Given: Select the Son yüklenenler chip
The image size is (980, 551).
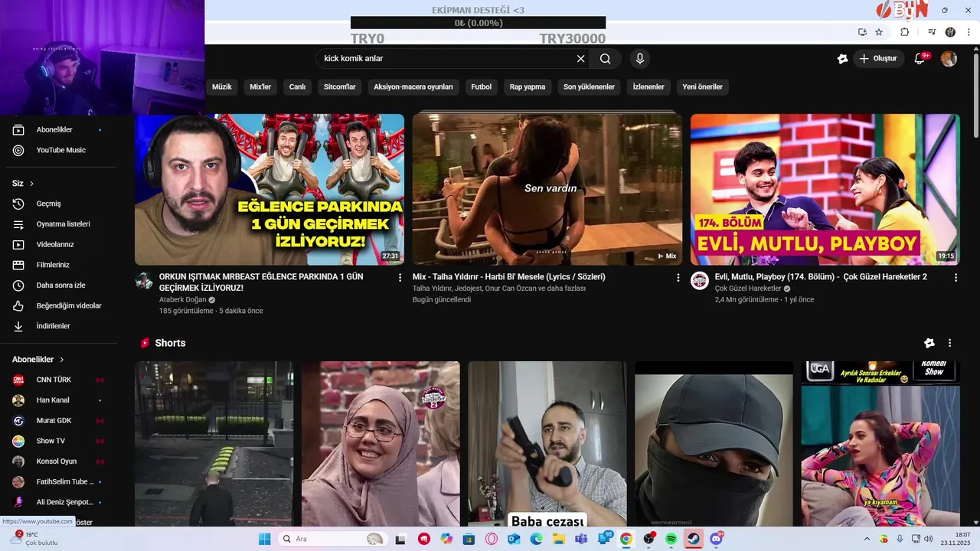Looking at the screenshot, I should click(x=589, y=86).
